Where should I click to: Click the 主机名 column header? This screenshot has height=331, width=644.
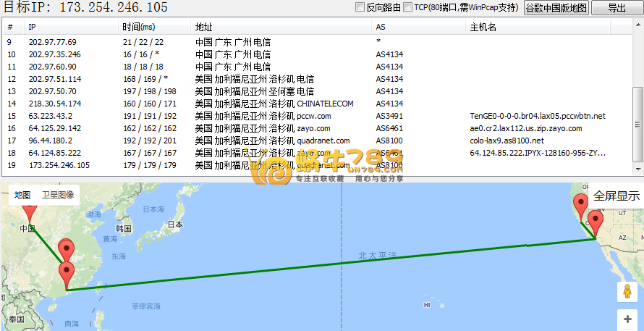click(483, 27)
